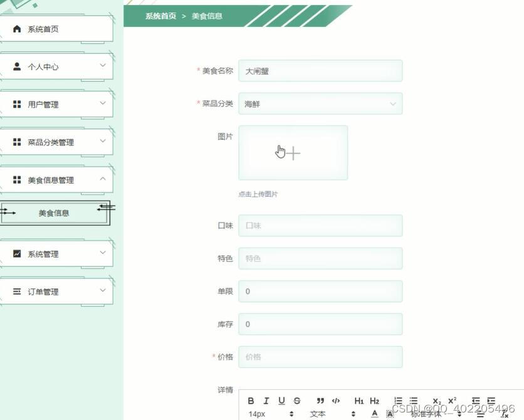Click the 库存 input field
This screenshot has height=420, width=524.
(x=320, y=324)
